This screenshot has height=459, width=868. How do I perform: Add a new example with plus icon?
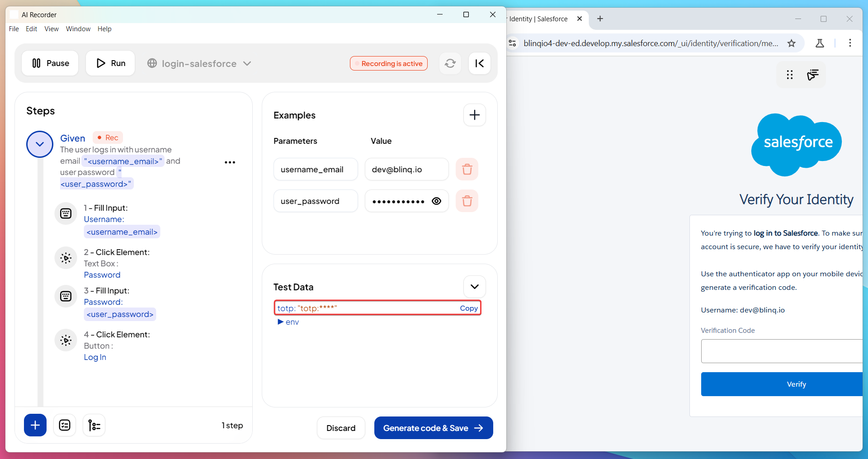click(x=474, y=115)
